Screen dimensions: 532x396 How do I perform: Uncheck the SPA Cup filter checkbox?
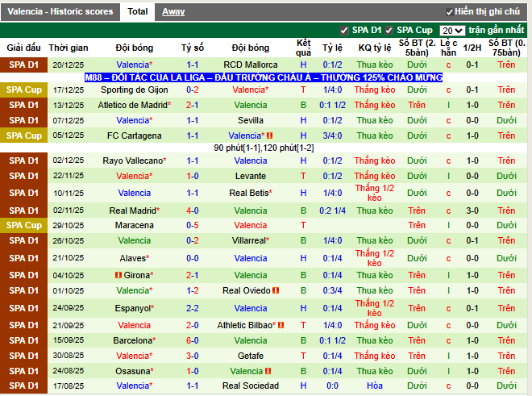[x=389, y=31]
